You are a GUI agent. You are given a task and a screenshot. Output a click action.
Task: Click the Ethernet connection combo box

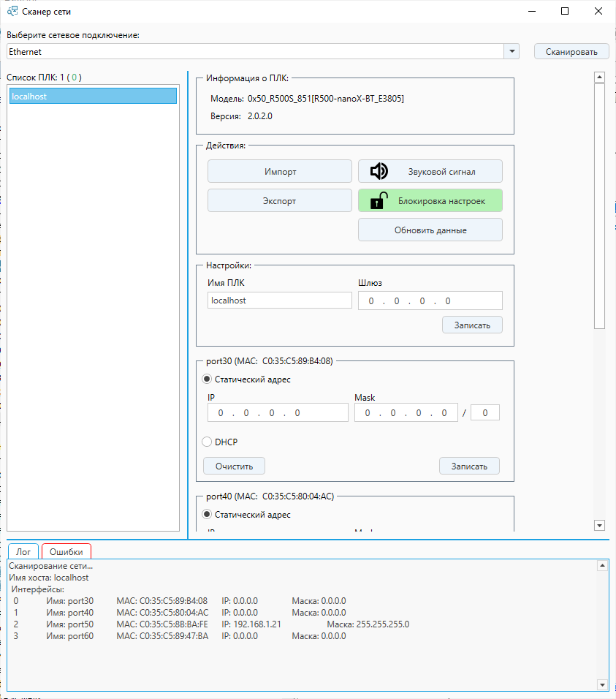(x=254, y=51)
